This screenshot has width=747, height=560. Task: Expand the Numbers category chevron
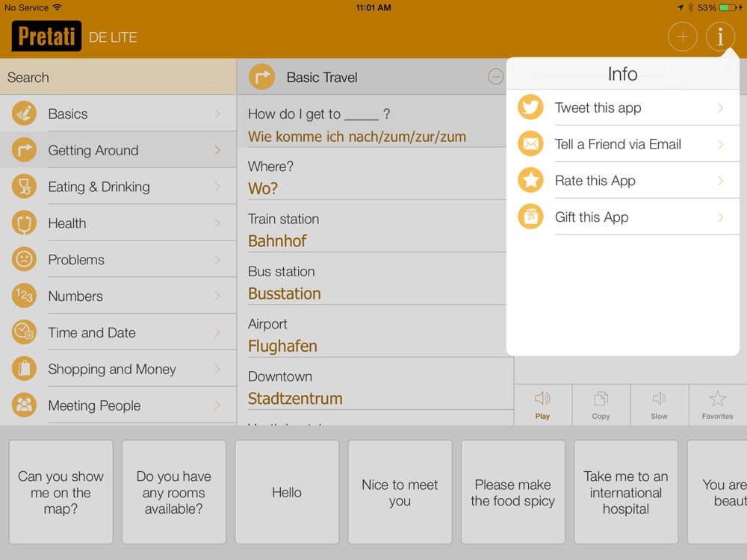pyautogui.click(x=217, y=296)
